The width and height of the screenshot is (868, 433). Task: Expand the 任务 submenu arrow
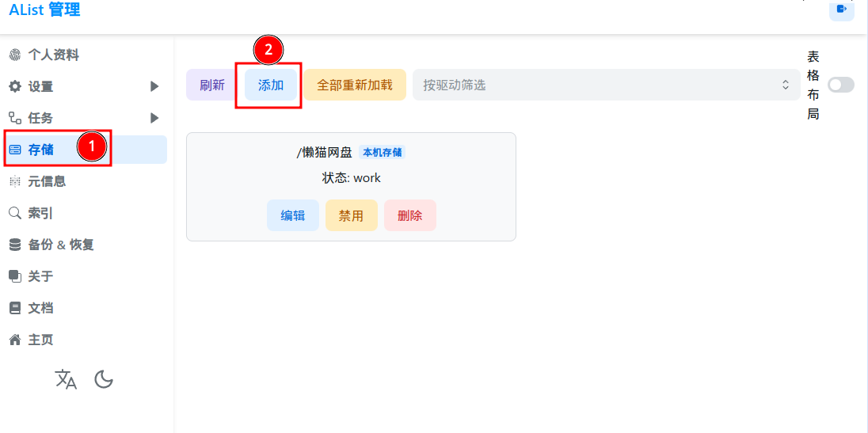(x=154, y=118)
